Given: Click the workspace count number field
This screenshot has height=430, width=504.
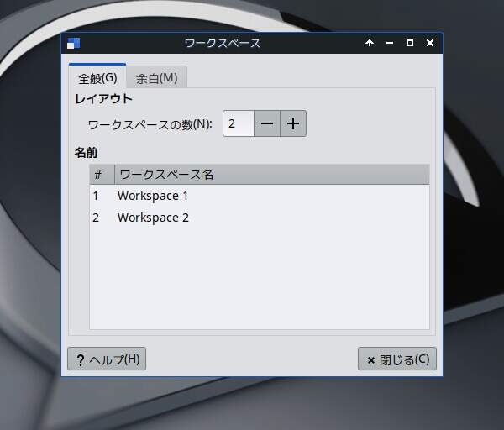Looking at the screenshot, I should 238,123.
